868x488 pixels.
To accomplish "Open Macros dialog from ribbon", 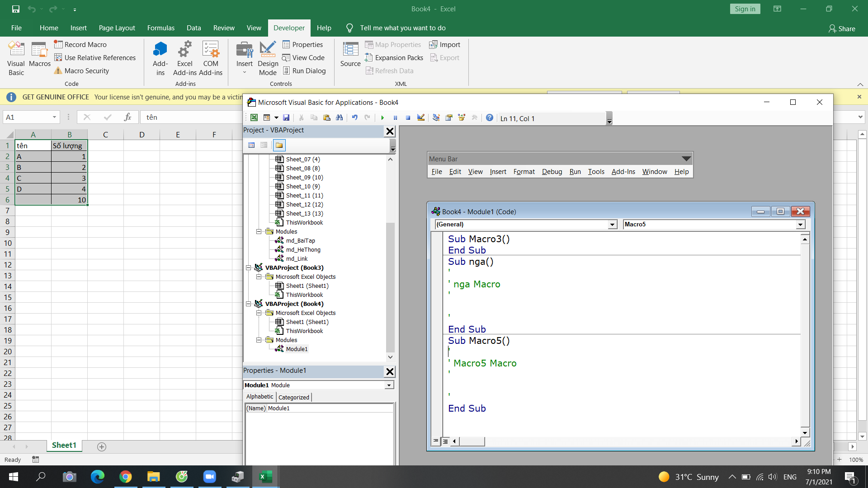I will pos(40,54).
